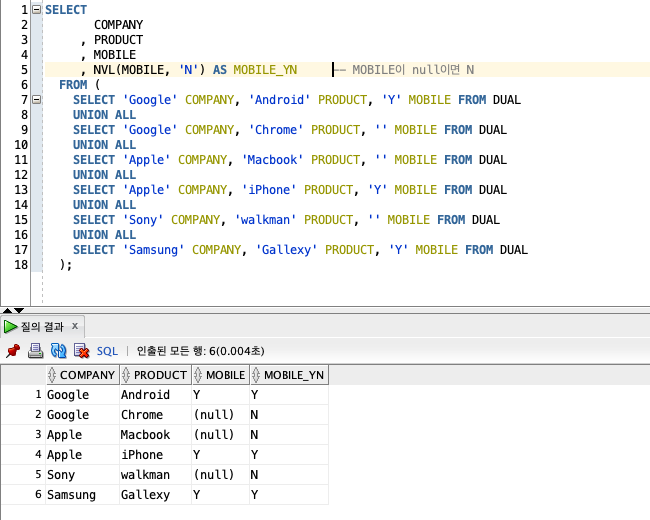650x520 pixels.
Task: Click fetched rows status text
Action: [x=200, y=351]
